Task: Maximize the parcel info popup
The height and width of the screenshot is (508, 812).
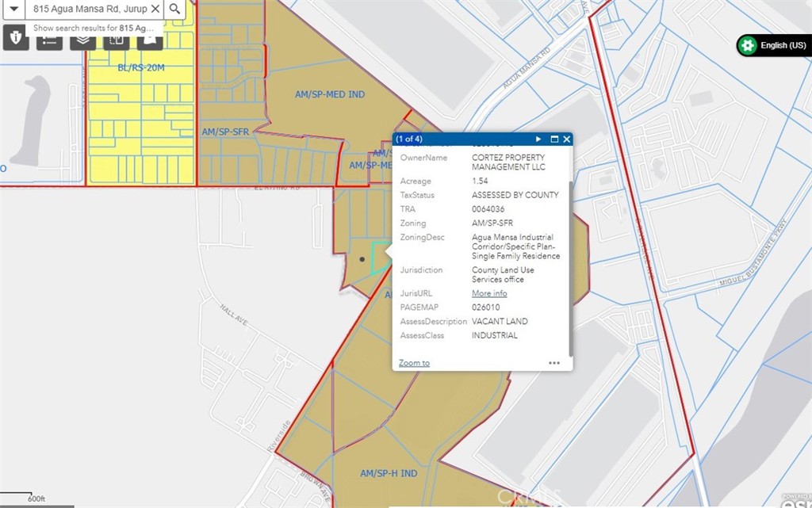Action: [554, 139]
